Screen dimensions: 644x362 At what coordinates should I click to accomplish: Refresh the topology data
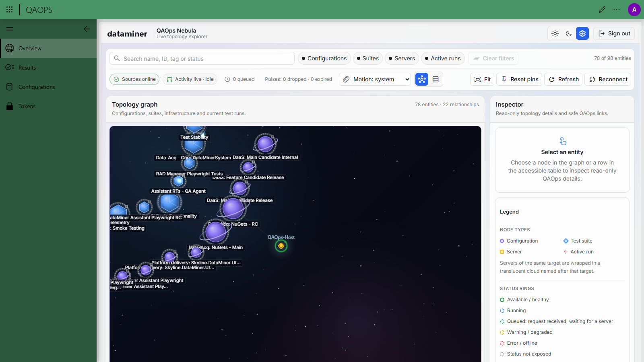click(563, 79)
